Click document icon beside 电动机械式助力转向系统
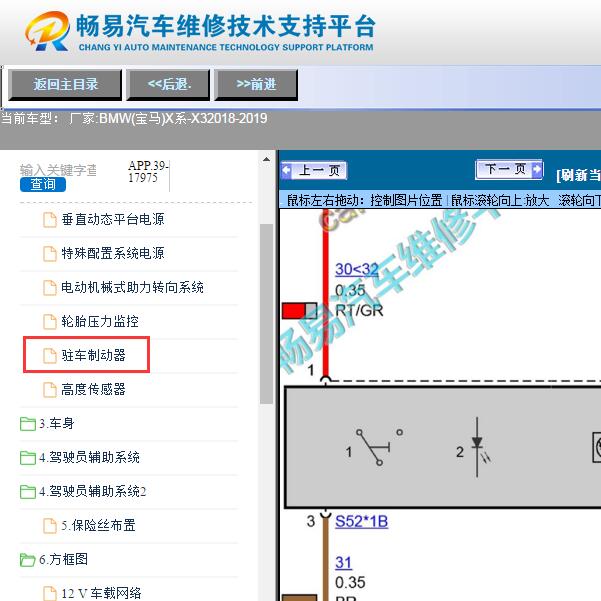The height and width of the screenshot is (601, 601). 49,288
